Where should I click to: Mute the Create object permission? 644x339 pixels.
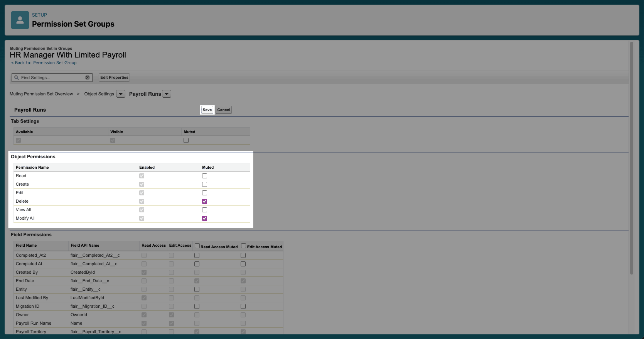tap(204, 185)
